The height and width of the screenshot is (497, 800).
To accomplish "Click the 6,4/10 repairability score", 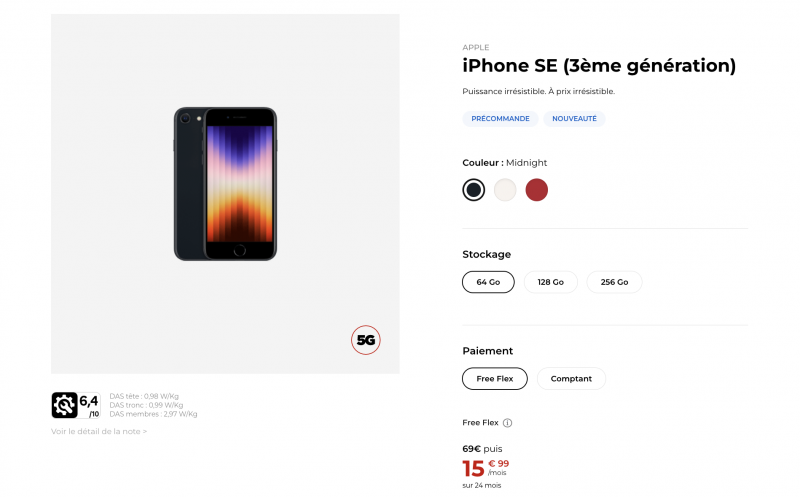I will (x=89, y=404).
